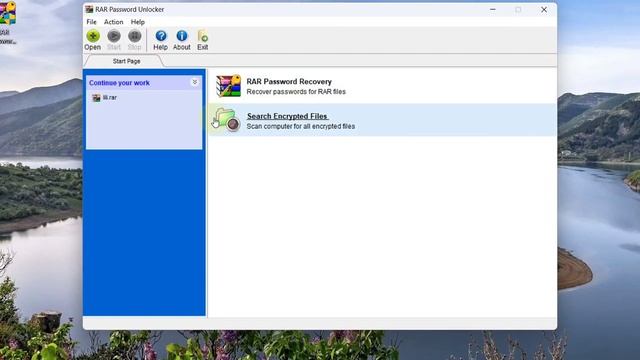Screen dimensions: 640x360
Task: Click the RAR Password Unlocker title bar icon
Action: [x=89, y=9]
